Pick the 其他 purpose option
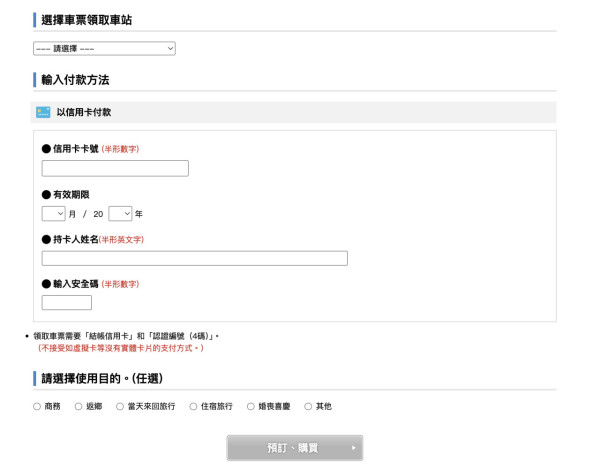The height and width of the screenshot is (472, 600). pos(308,406)
